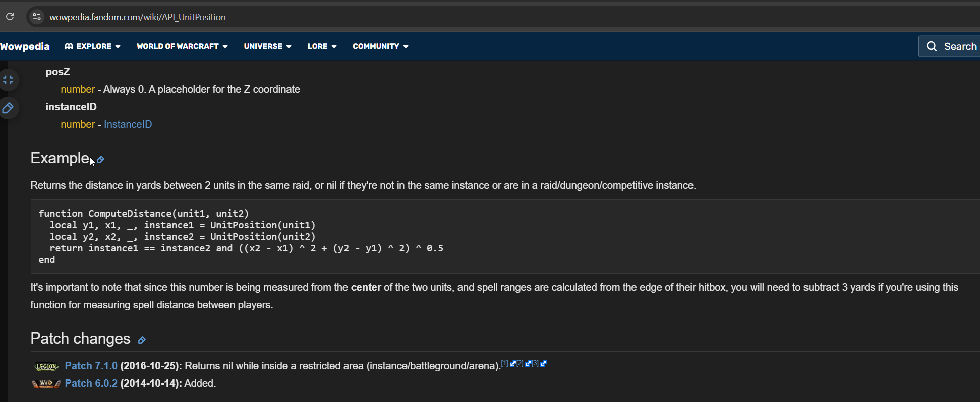Edit the Patch changes section pencil icon
The width and height of the screenshot is (980, 402).
tap(142, 340)
